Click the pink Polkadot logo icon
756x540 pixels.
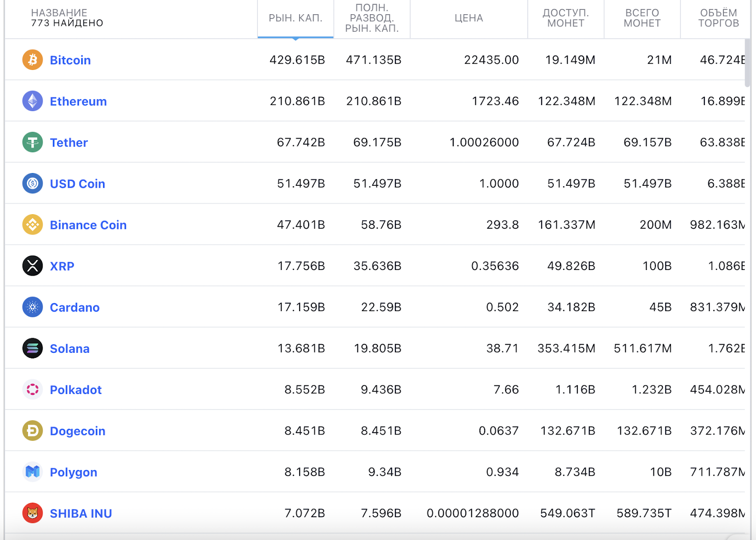click(x=33, y=389)
